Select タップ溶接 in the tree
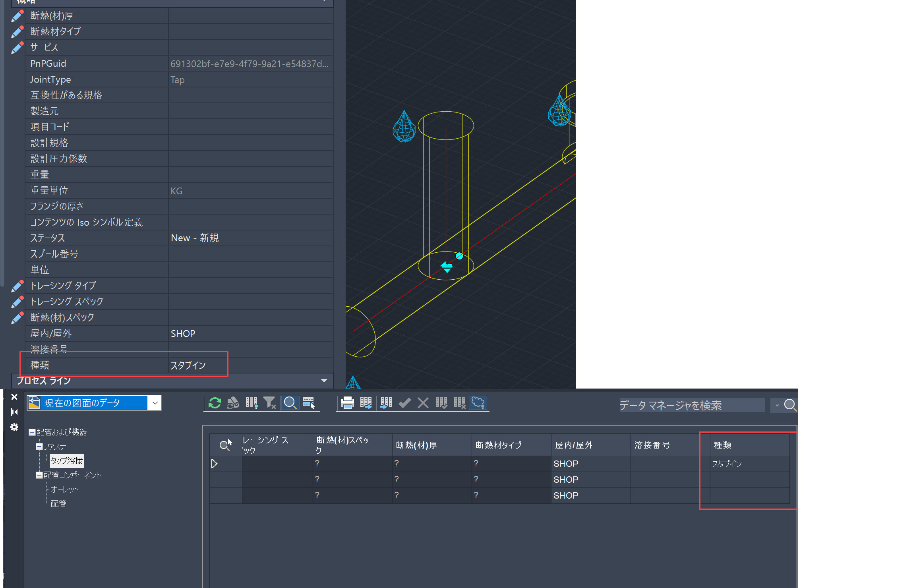This screenshot has width=915, height=588. click(67, 460)
